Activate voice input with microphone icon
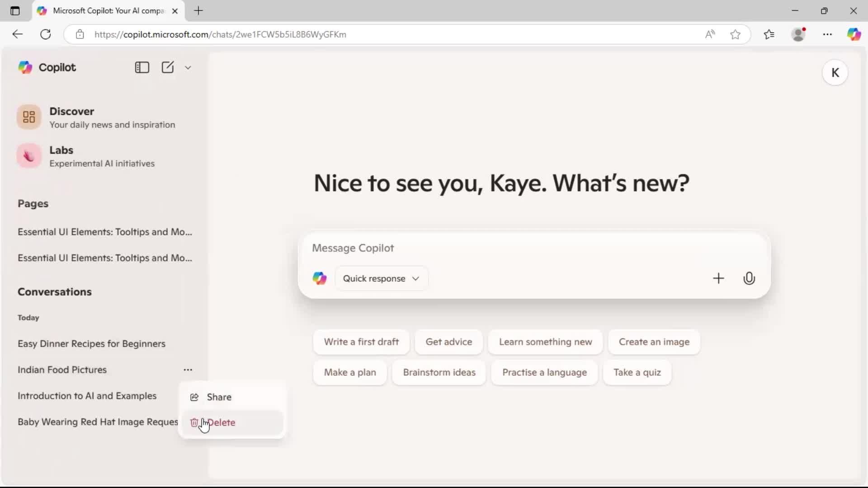The height and width of the screenshot is (488, 868). coord(749,278)
